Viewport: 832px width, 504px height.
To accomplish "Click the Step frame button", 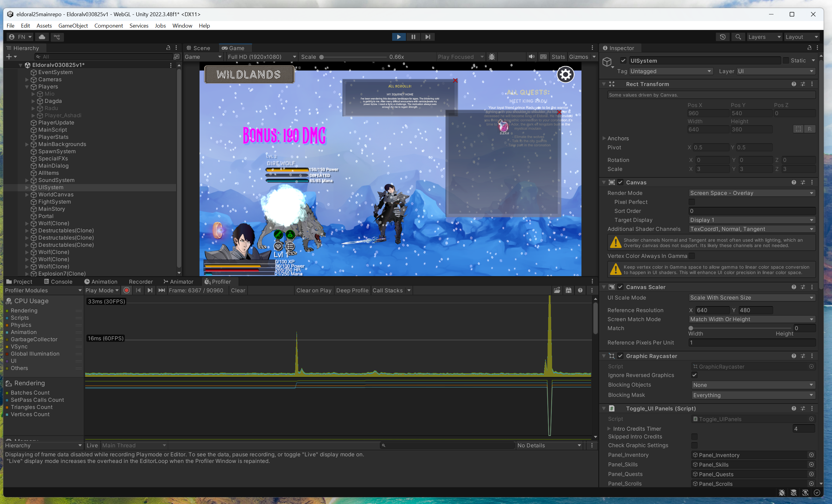I will coord(428,37).
